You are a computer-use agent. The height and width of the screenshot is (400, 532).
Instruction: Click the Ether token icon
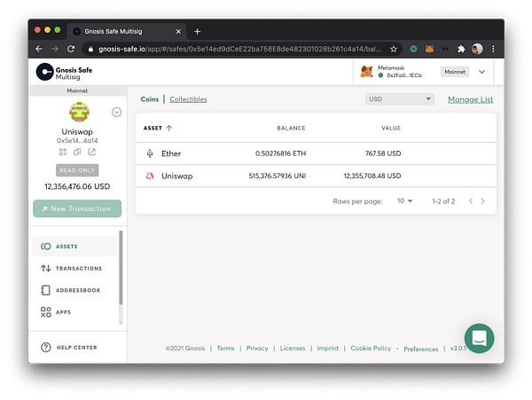pos(150,153)
